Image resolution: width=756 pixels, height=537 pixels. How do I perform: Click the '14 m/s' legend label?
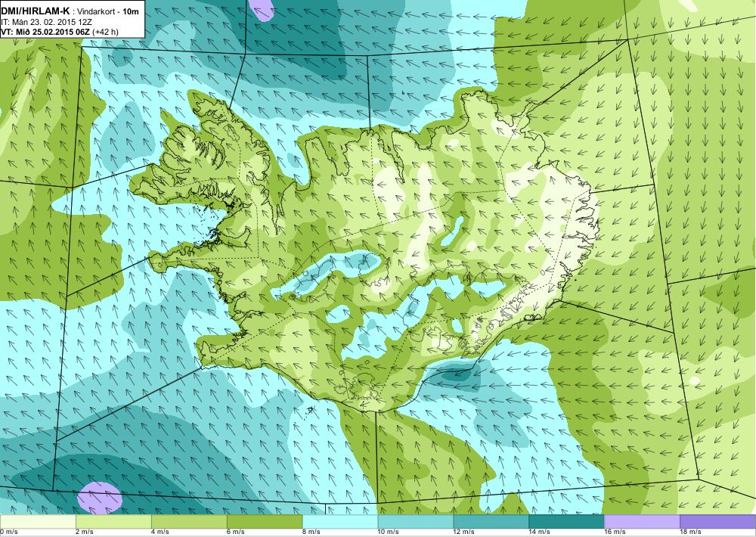(540, 532)
